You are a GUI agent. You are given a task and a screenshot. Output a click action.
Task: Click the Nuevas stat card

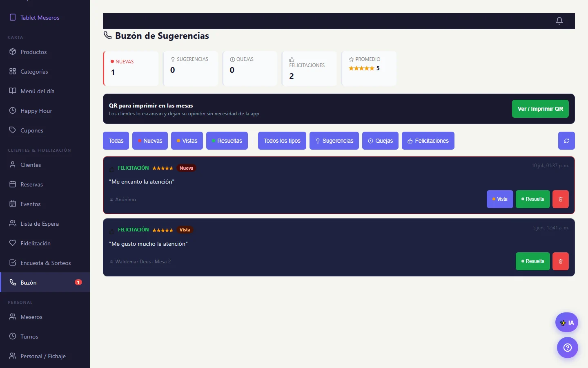pyautogui.click(x=131, y=68)
